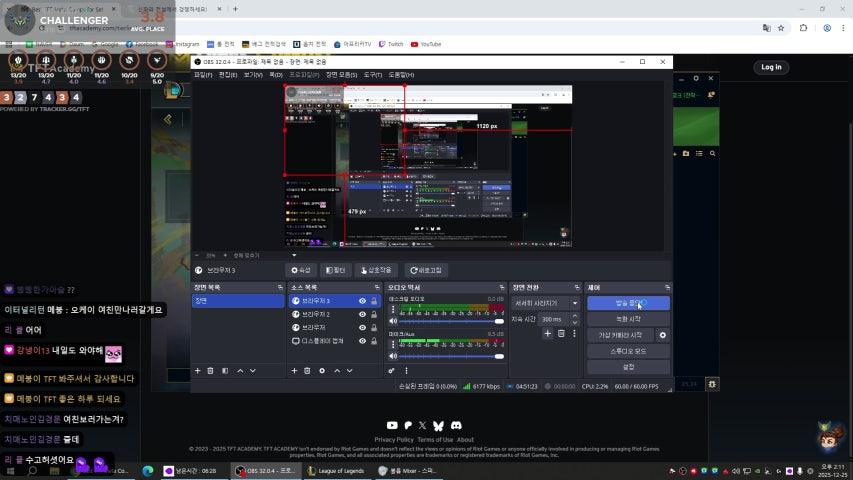Expand the scene transition type dropdown
853x480 pixels.
tap(574, 303)
